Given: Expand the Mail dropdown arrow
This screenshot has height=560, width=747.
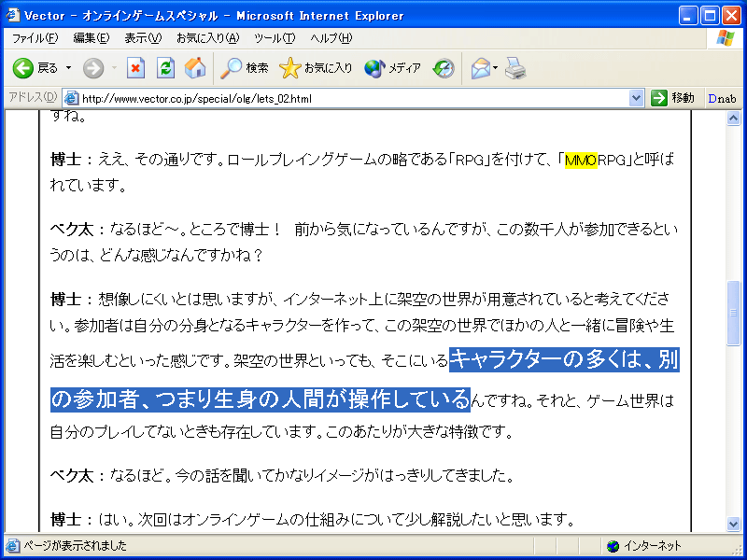Looking at the screenshot, I should point(496,68).
